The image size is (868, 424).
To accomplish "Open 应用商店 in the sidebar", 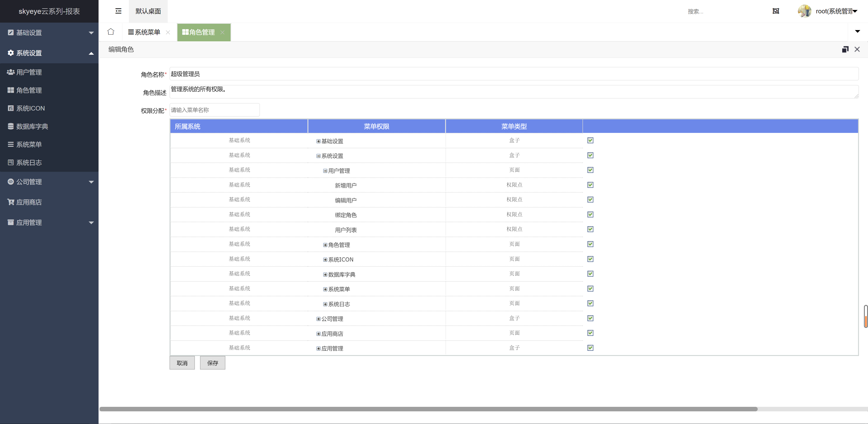I will click(29, 202).
